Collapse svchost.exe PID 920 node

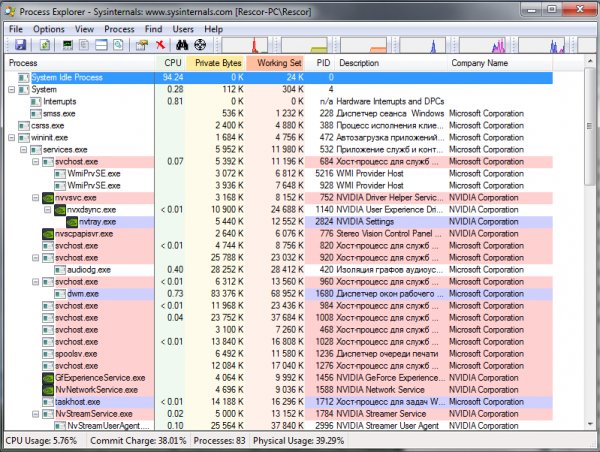(x=36, y=258)
